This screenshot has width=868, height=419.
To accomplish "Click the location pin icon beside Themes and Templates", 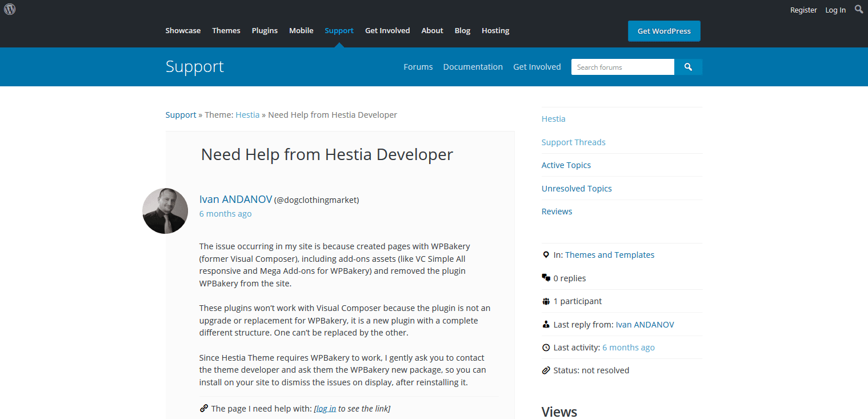I will pos(546,254).
